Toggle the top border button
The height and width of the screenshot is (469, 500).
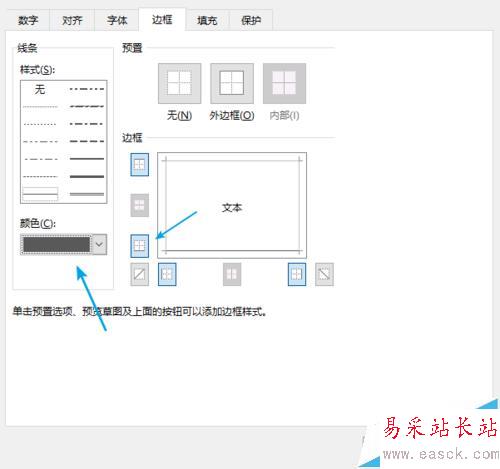[x=139, y=165]
